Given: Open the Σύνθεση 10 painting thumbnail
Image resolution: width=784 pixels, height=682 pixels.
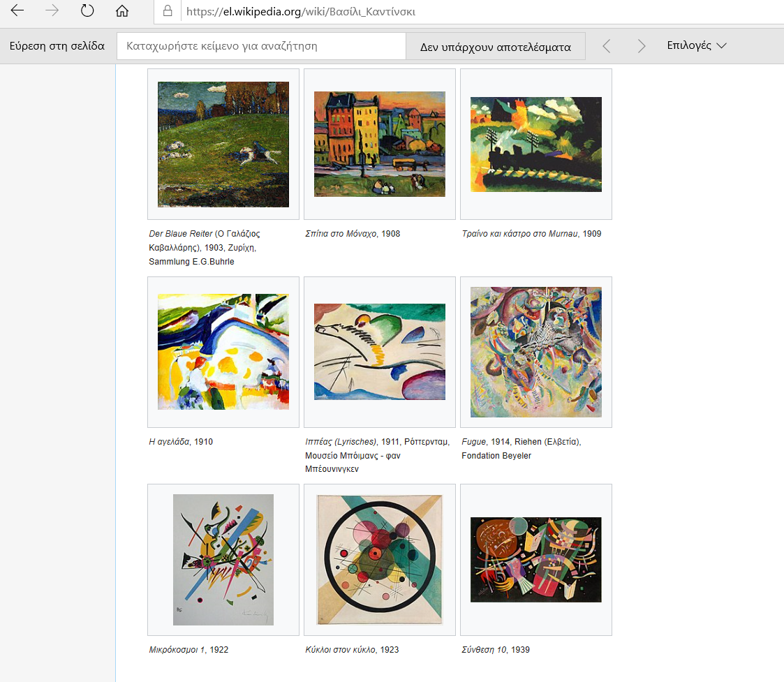Looking at the screenshot, I should point(536,560).
